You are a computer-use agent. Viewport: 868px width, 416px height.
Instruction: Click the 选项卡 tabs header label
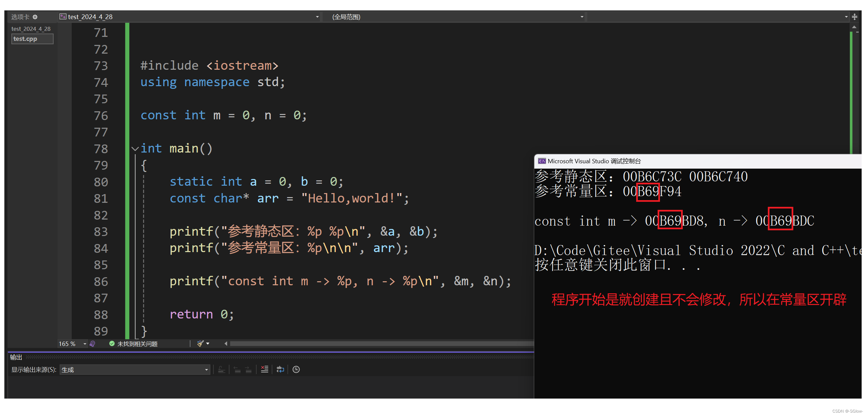point(20,17)
